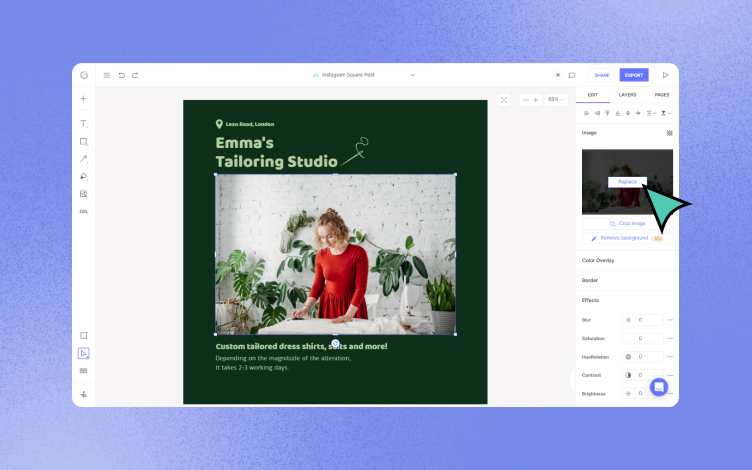Open the chat support bubble

coord(659,387)
